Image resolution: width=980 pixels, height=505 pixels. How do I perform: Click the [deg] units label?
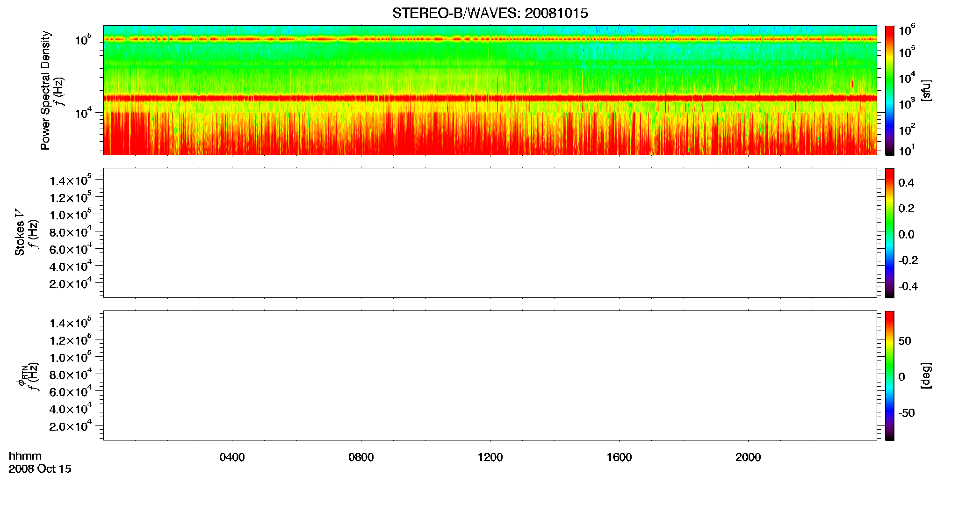tap(926, 375)
